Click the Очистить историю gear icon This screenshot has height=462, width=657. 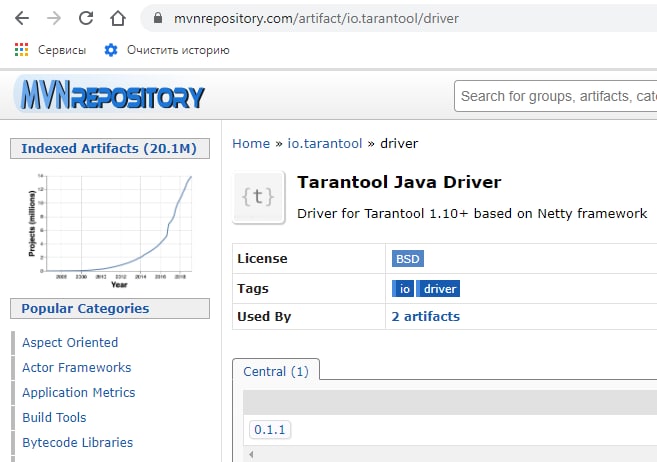coord(111,50)
